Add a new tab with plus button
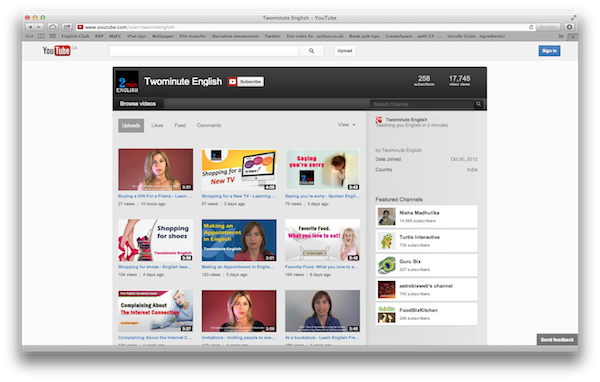The image size is (600, 382). tap(572, 37)
